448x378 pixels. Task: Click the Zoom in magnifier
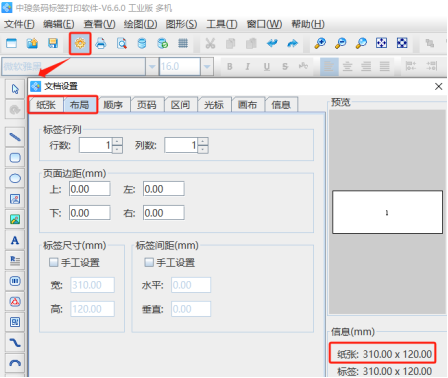tap(320, 43)
